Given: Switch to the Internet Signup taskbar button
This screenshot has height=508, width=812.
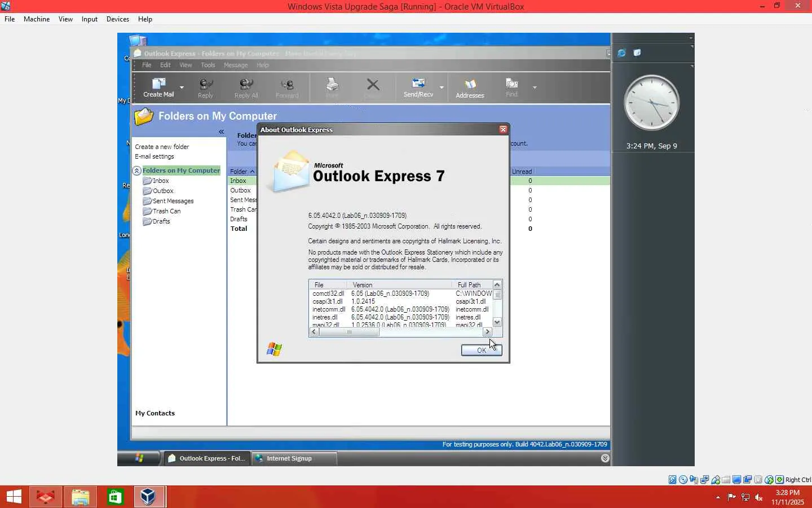Looking at the screenshot, I should pyautogui.click(x=294, y=458).
